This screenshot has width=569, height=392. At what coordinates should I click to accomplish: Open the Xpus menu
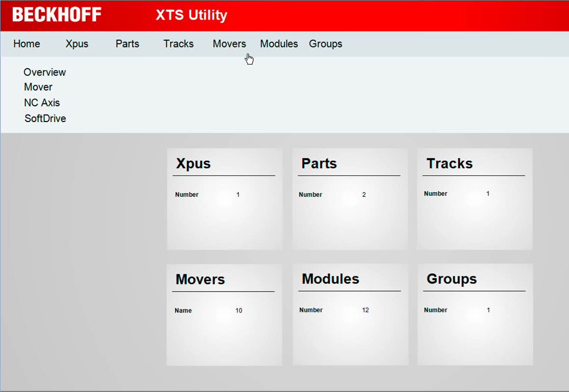[77, 44]
